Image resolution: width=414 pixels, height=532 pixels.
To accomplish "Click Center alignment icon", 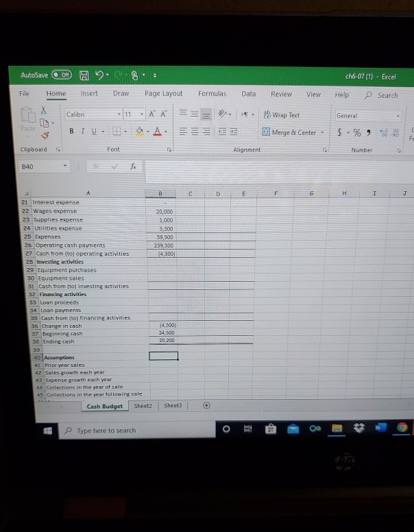I will 195,132.
